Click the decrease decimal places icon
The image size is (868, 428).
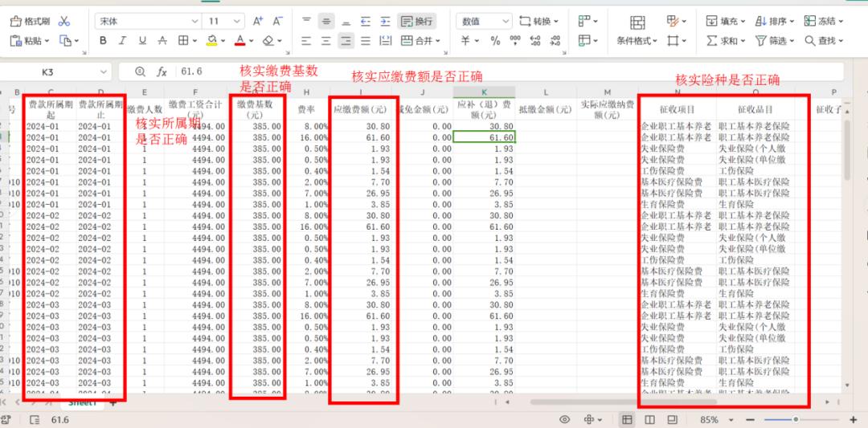tap(555, 40)
